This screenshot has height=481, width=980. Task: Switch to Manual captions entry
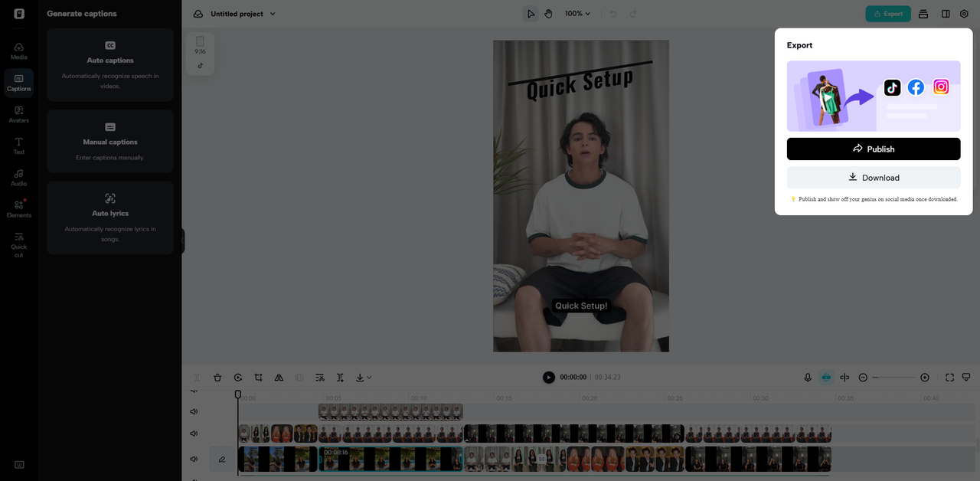[x=109, y=141]
